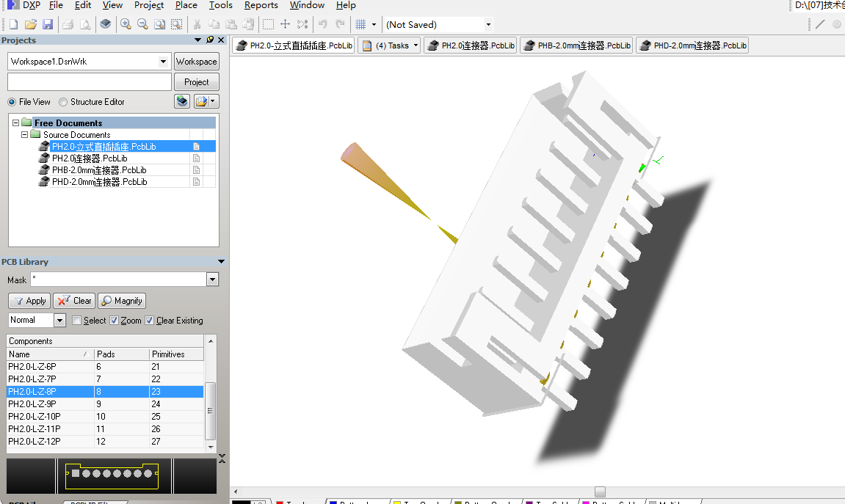
Task: Click the Project button
Action: click(196, 82)
